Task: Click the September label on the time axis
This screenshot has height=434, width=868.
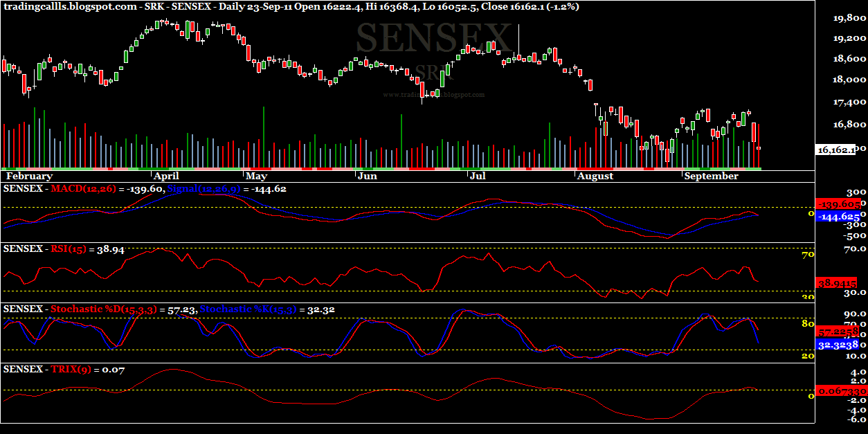Action: [711, 177]
